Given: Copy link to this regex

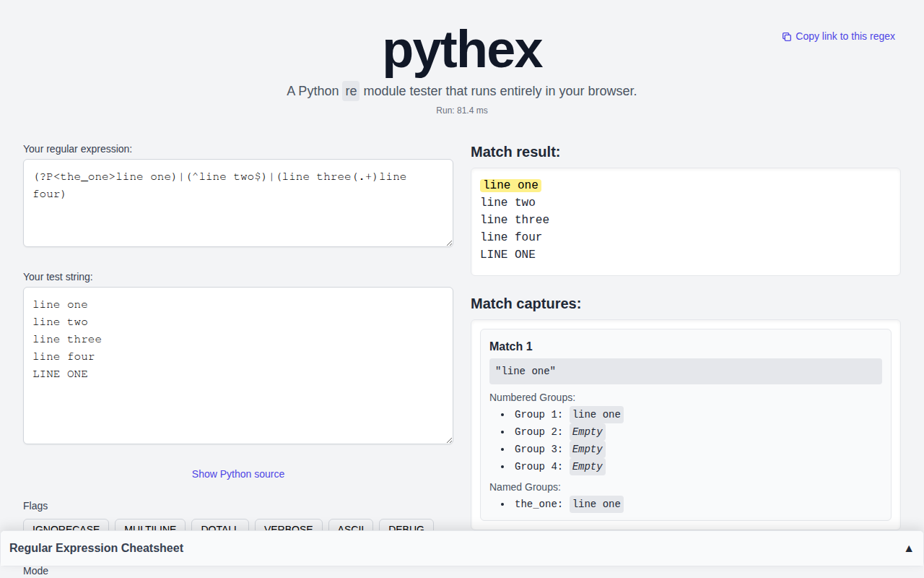Looking at the screenshot, I should click(x=839, y=36).
